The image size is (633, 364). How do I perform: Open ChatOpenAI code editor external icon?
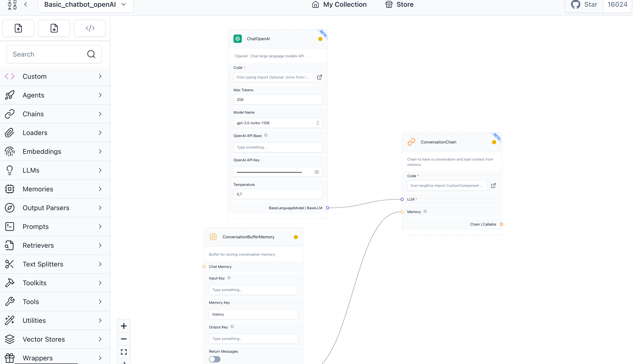[x=319, y=77]
